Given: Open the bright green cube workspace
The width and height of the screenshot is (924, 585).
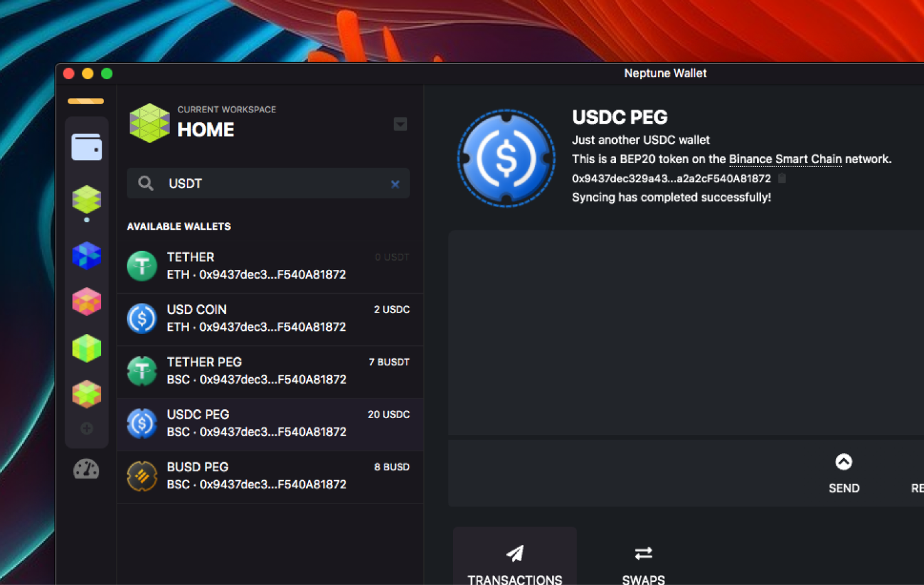Looking at the screenshot, I should pos(87,348).
